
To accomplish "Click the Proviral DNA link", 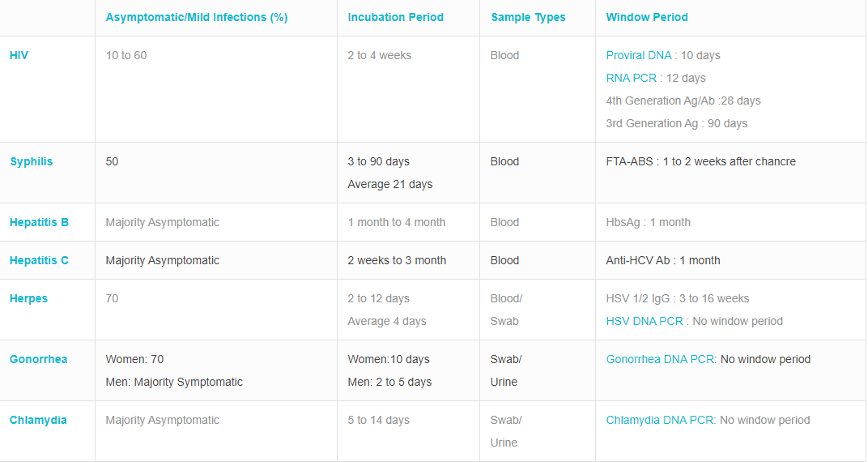I will pyautogui.click(x=639, y=55).
